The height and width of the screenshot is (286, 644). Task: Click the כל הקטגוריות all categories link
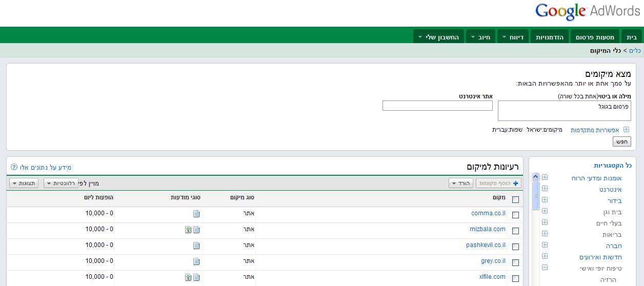(x=613, y=166)
